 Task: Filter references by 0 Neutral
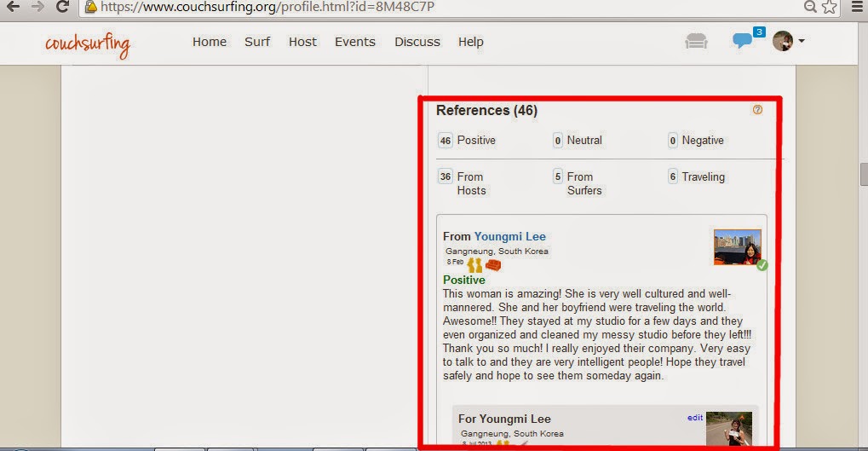(x=578, y=141)
